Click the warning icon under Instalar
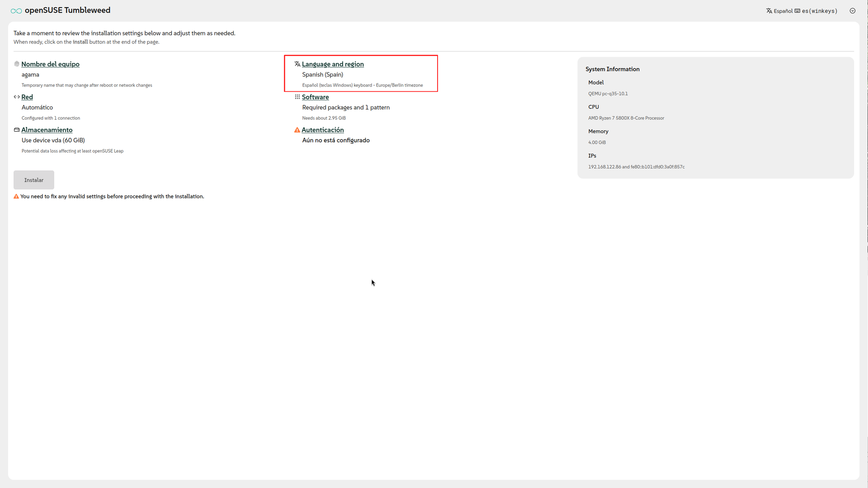 (x=16, y=197)
